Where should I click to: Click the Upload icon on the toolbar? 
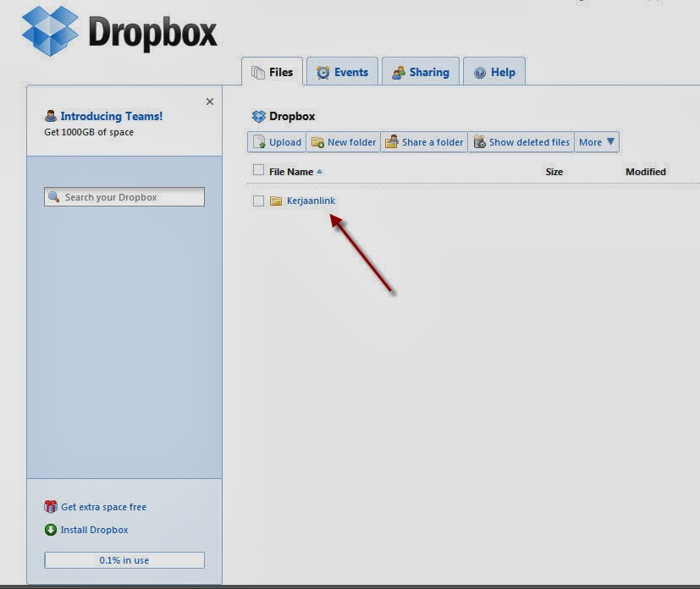click(258, 141)
